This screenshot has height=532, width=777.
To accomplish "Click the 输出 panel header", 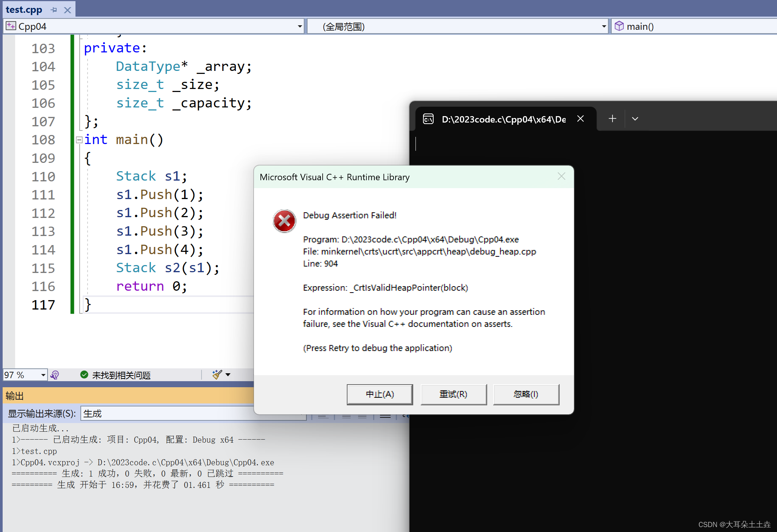I will tap(128, 396).
